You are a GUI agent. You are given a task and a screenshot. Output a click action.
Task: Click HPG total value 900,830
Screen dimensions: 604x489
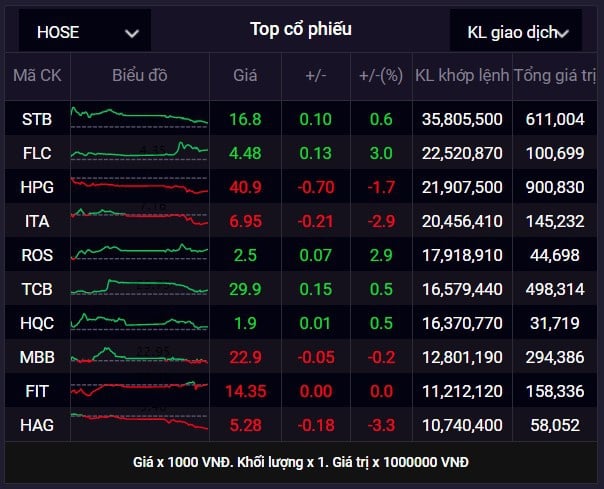click(x=555, y=187)
